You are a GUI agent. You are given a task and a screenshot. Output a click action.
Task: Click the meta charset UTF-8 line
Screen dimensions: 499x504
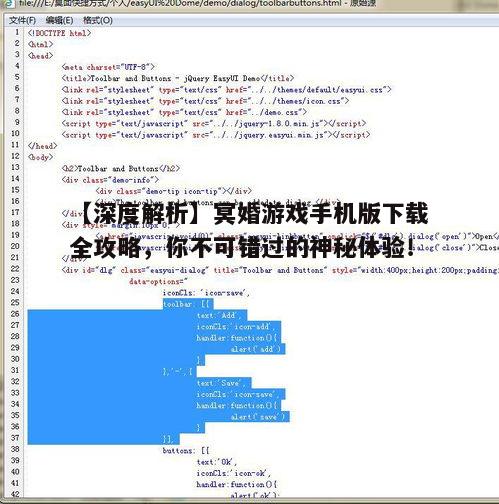tap(108, 67)
